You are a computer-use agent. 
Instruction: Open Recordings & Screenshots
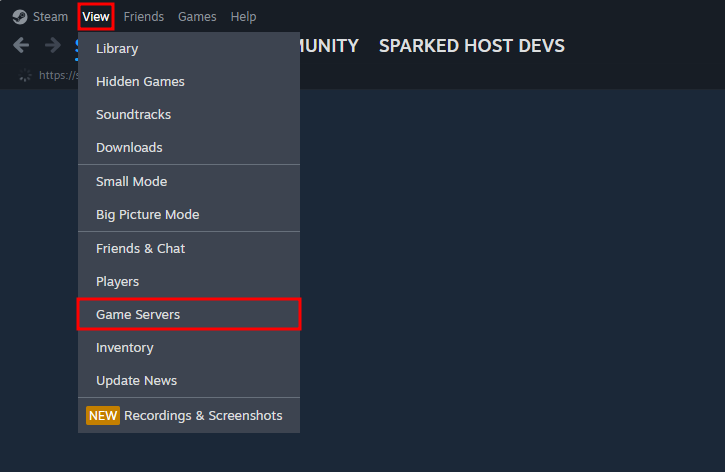[189, 416]
